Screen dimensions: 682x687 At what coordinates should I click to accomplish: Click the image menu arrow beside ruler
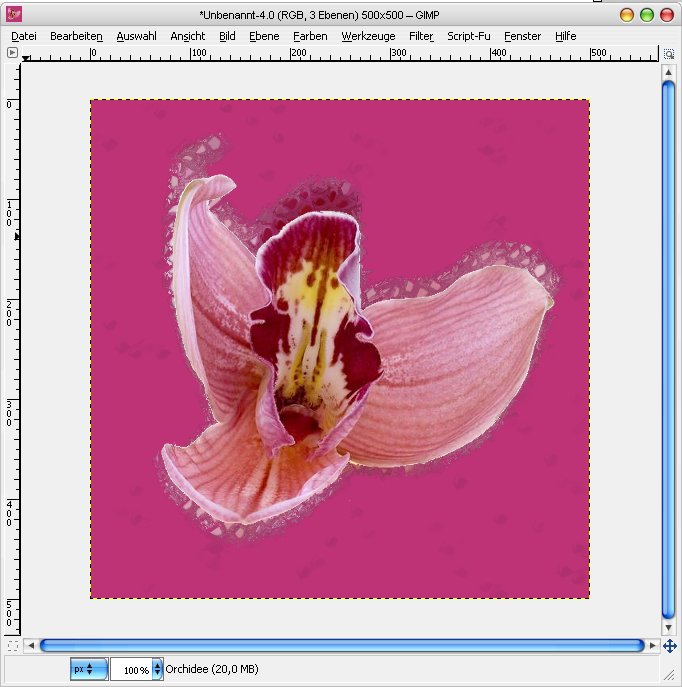[12, 53]
